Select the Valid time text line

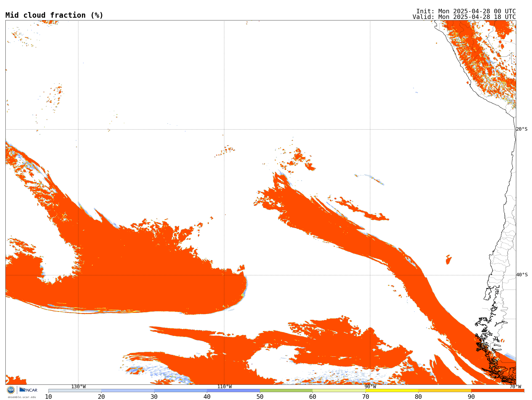click(x=464, y=17)
